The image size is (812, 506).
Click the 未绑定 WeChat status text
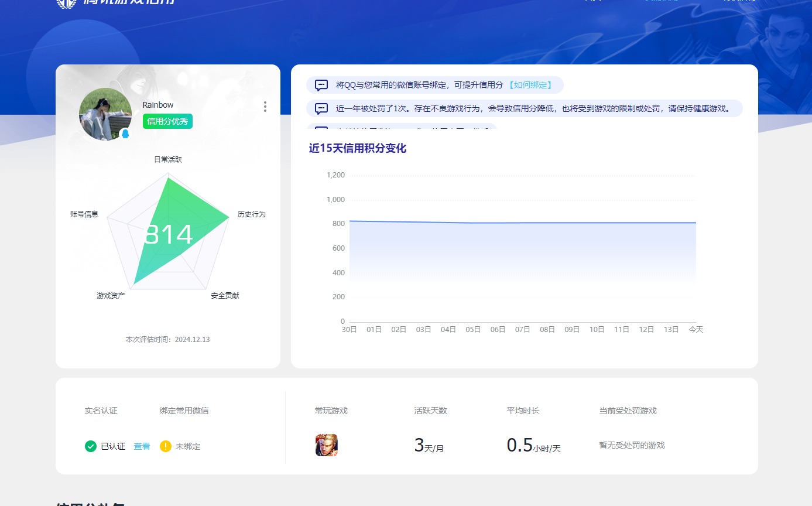coord(188,446)
